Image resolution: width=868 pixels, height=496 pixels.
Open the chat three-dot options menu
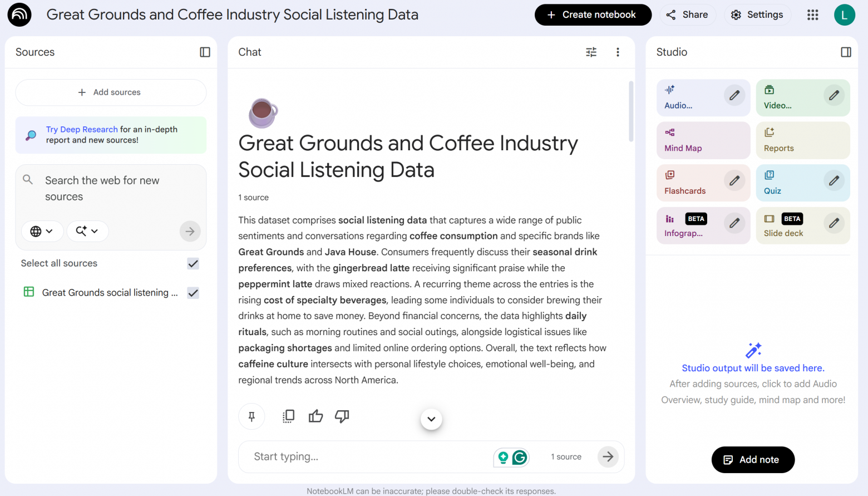click(x=618, y=52)
